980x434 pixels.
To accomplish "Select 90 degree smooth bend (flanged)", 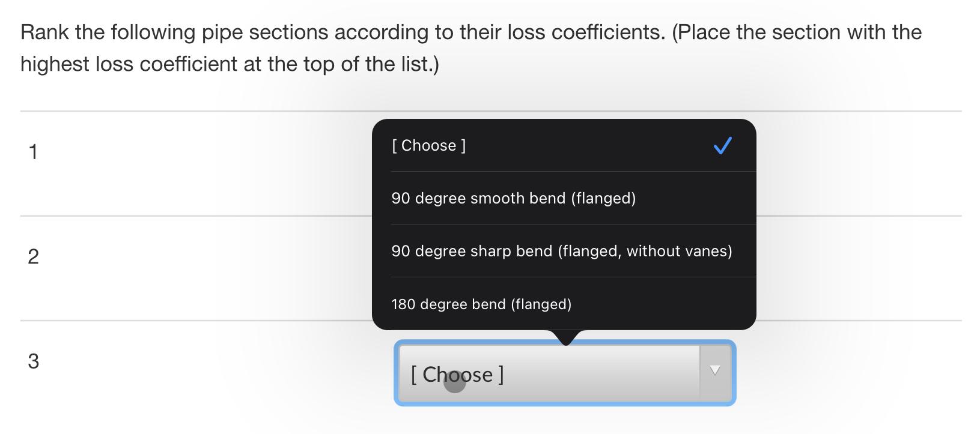I will pos(514,198).
